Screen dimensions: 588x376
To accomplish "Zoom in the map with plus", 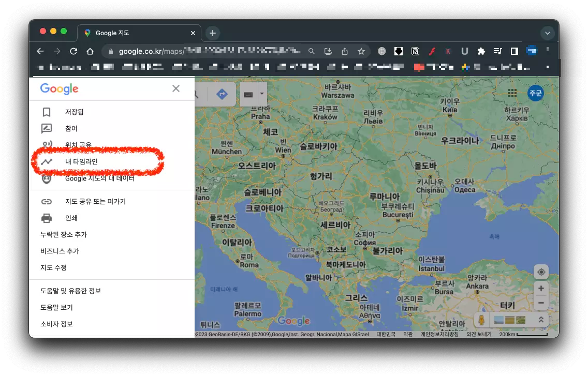I will point(541,288).
